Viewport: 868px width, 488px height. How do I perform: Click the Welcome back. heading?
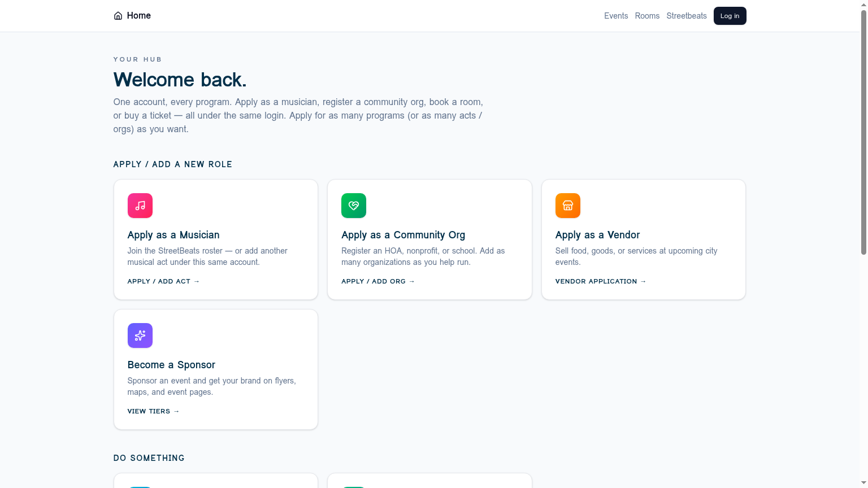click(180, 80)
